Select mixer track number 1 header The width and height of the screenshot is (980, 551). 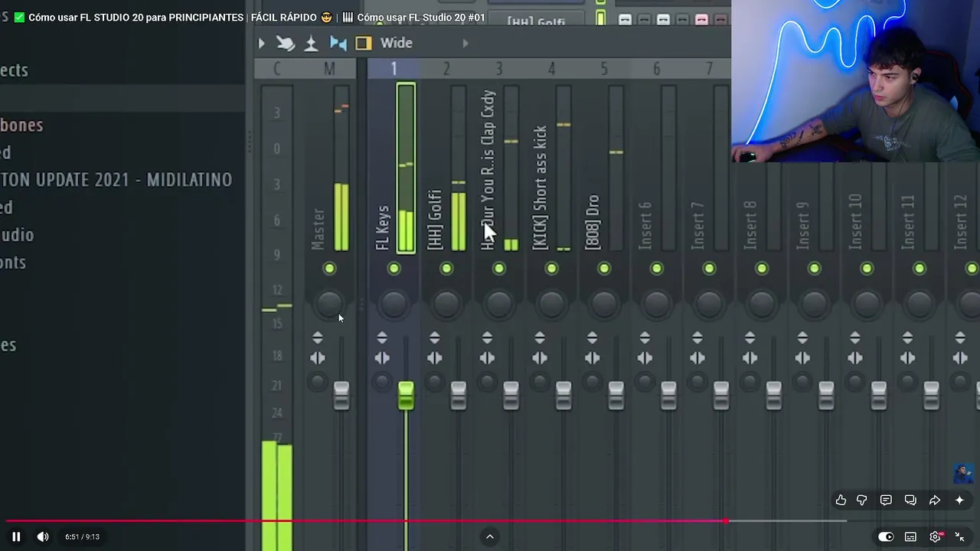click(394, 69)
